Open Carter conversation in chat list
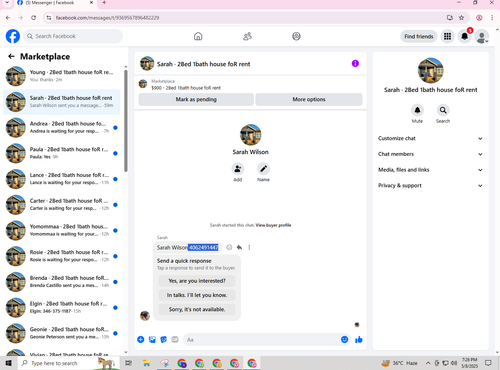 point(62,204)
